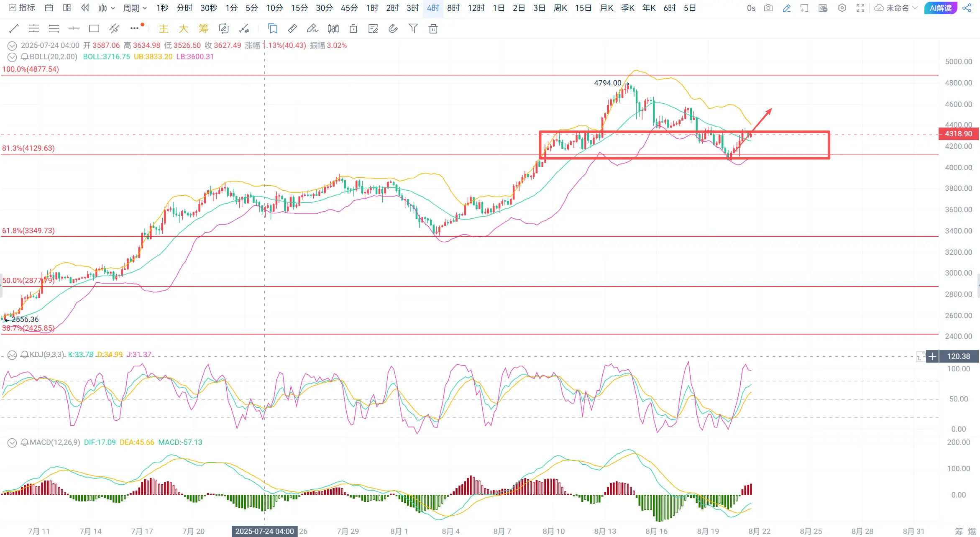The width and height of the screenshot is (980, 537).
Task: Click the rewind replay icon
Action: tap(85, 8)
